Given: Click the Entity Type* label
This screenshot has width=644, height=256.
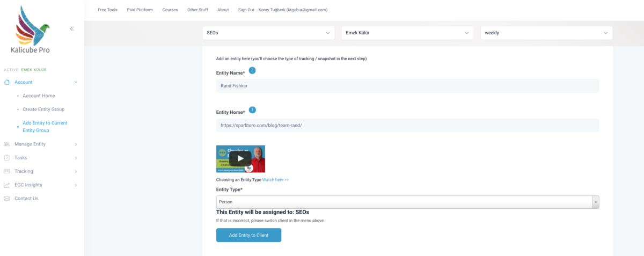Looking at the screenshot, I should (229, 189).
